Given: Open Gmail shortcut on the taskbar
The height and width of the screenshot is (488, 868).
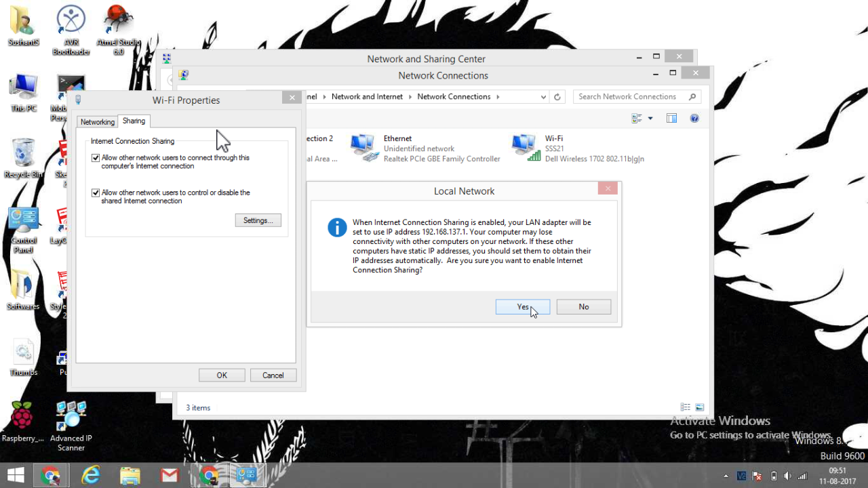Looking at the screenshot, I should [x=170, y=475].
